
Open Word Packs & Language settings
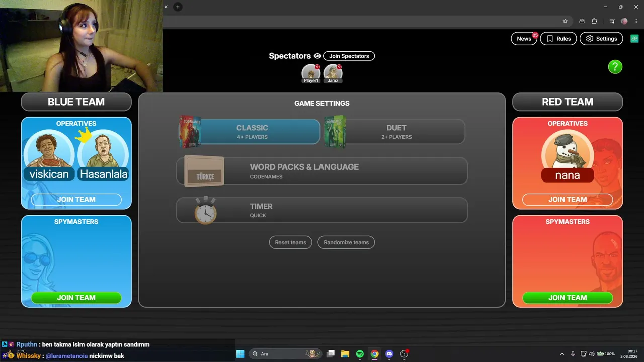[322, 171]
